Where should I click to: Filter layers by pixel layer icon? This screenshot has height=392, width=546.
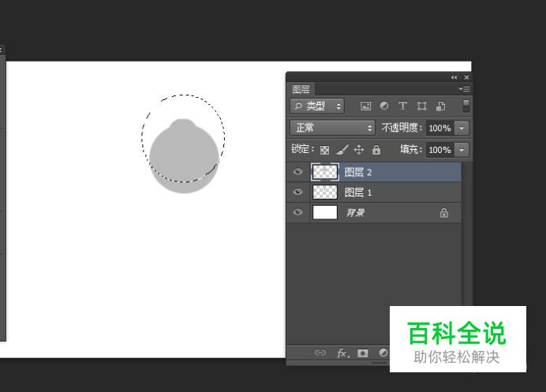365,106
